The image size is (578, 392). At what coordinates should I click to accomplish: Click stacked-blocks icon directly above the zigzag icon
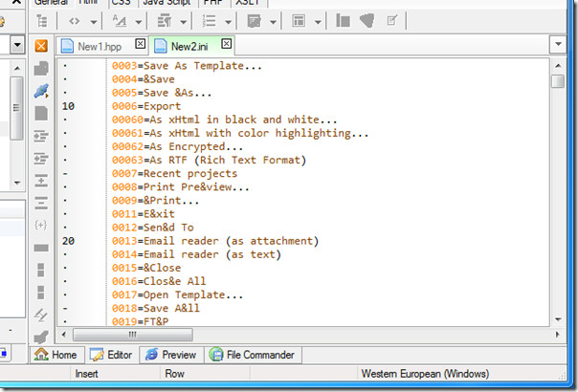[41, 293]
